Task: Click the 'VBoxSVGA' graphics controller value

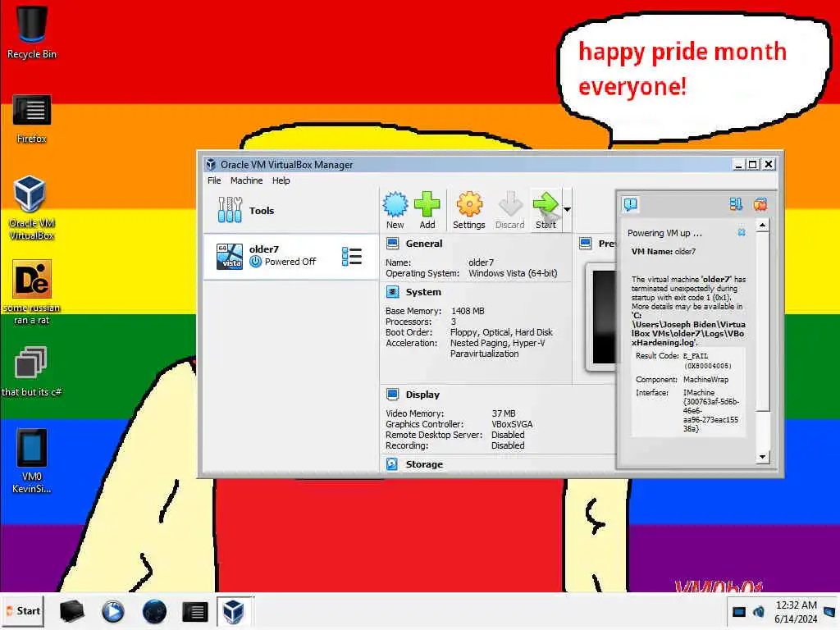Action: pyautogui.click(x=512, y=424)
